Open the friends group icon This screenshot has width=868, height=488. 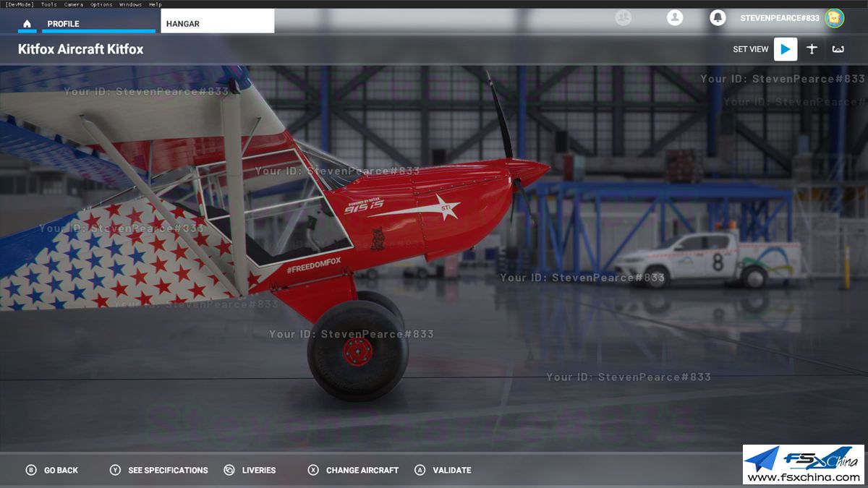pos(623,18)
